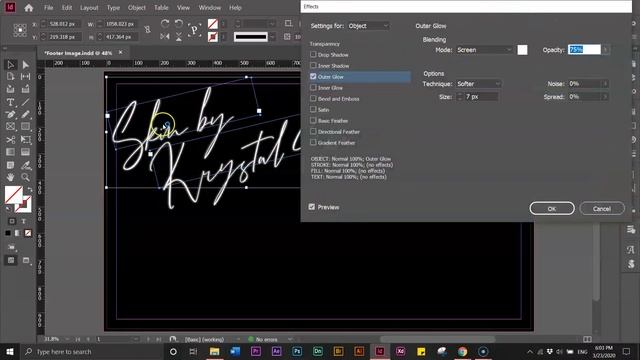Viewport: 640px width, 360px height.
Task: Open the Edit menu
Action: pos(67,7)
